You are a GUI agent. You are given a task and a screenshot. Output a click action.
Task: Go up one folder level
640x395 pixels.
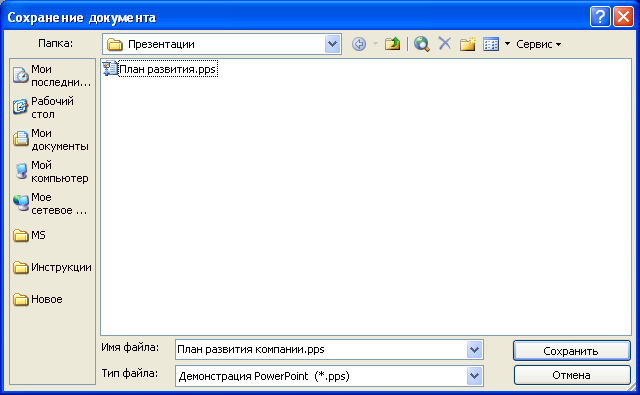tap(392, 44)
